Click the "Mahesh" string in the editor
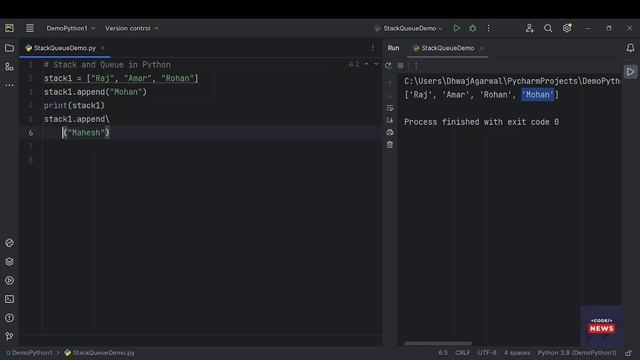Screen dimensions: 640x360 (86, 133)
